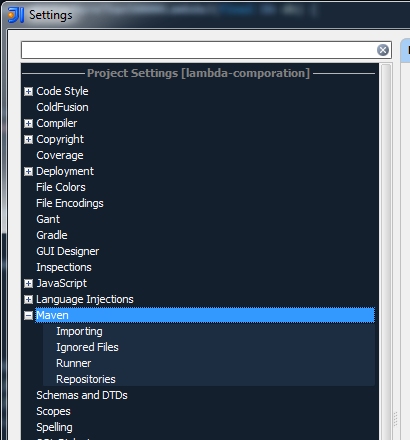Select Coverage settings
Image resolution: width=410 pixels, height=440 pixels.
(60, 155)
